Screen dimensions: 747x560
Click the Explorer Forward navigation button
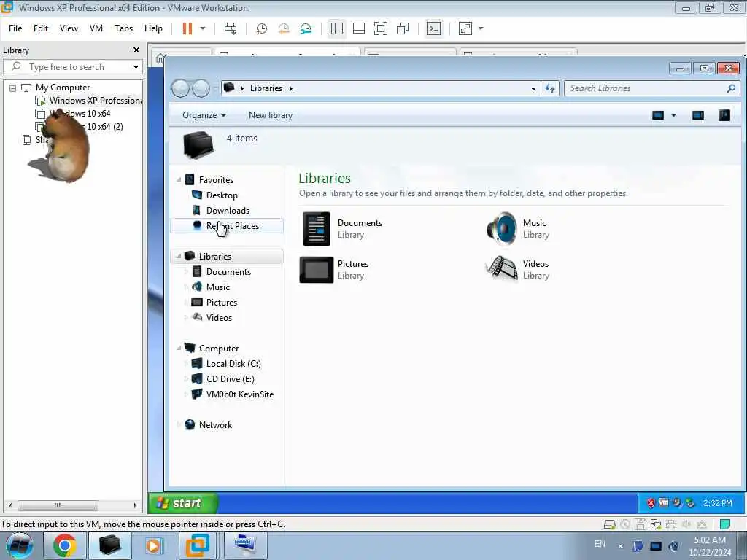(x=201, y=88)
